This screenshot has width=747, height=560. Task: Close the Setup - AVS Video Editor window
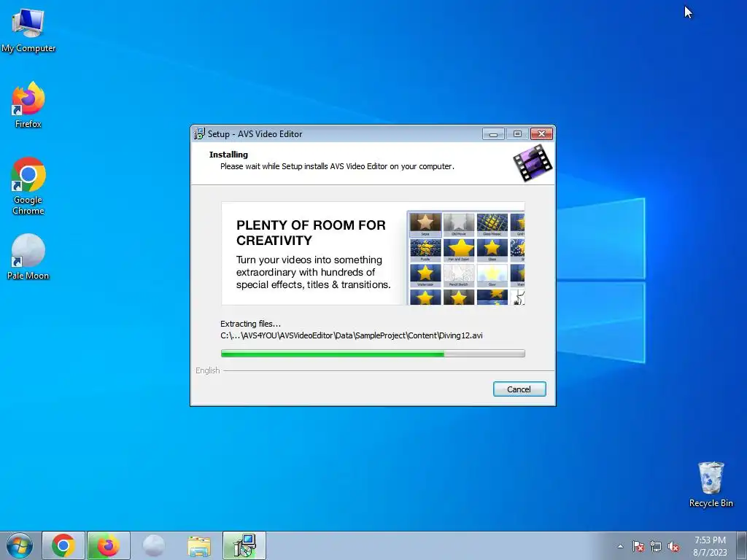(x=542, y=134)
